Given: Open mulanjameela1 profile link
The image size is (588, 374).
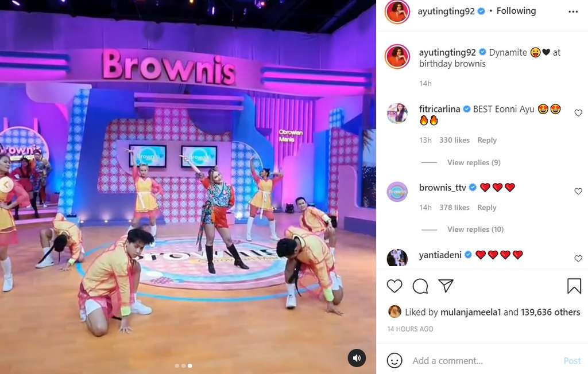Looking at the screenshot, I should tap(471, 312).
